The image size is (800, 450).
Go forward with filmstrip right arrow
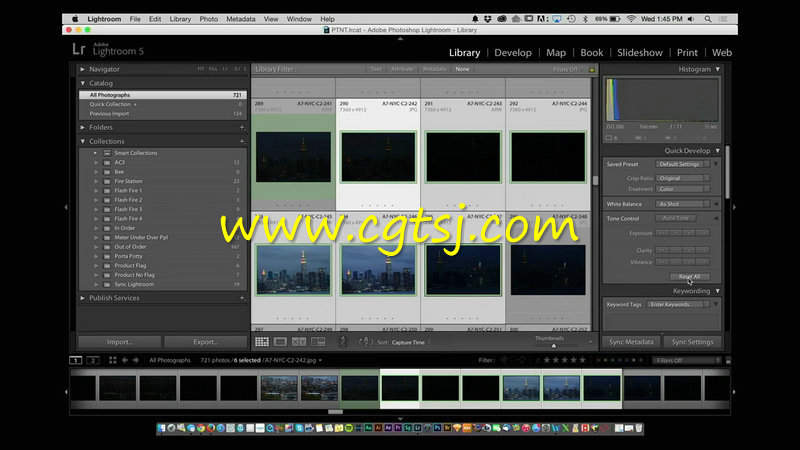point(136,360)
